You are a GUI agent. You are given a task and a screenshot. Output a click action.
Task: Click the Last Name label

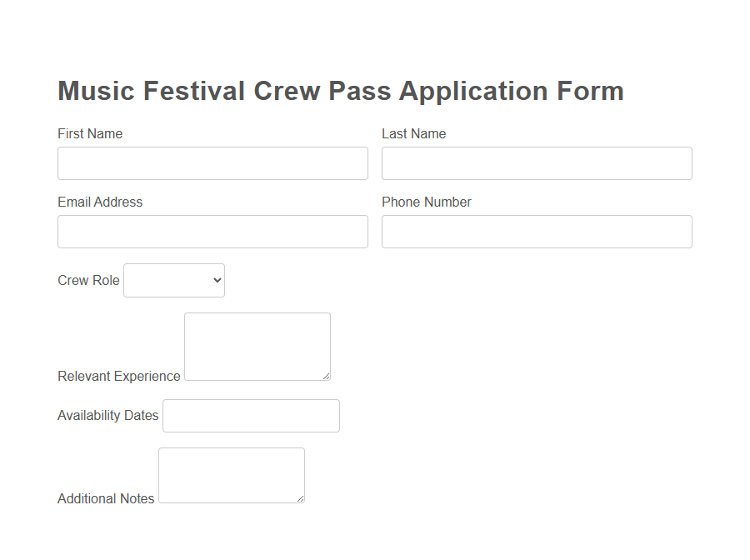413,133
